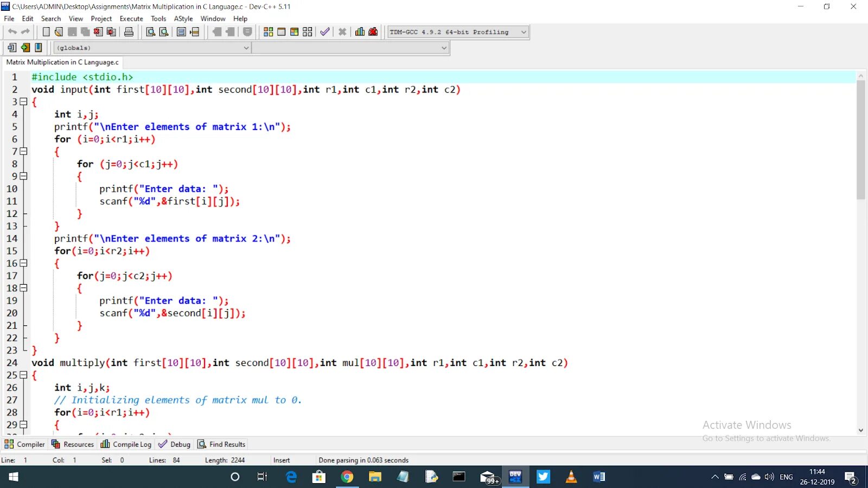Click the Save All toolbar icon
The image size is (868, 488).
point(85,32)
